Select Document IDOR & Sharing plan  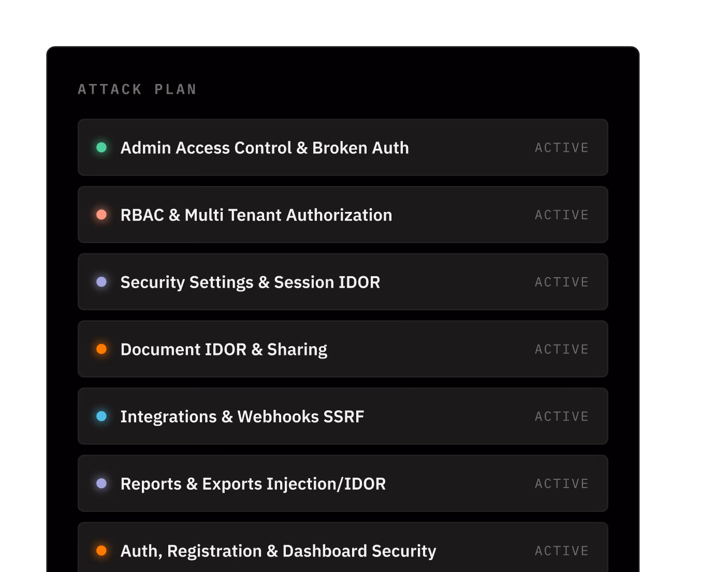[343, 349]
